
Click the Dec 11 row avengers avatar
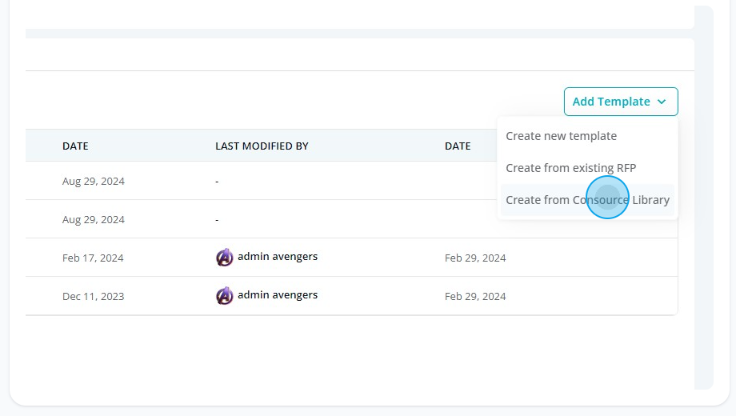tap(224, 296)
